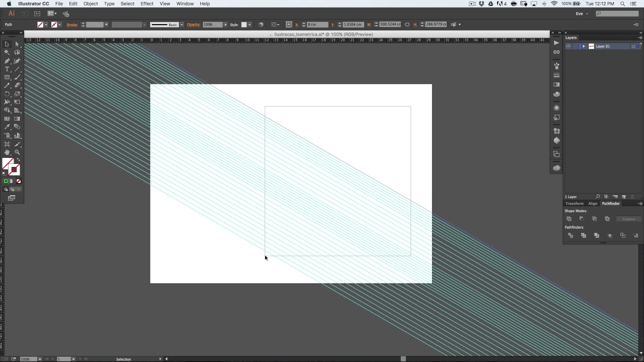644x362 pixels.
Task: Activate the Type tool
Action: point(7,69)
